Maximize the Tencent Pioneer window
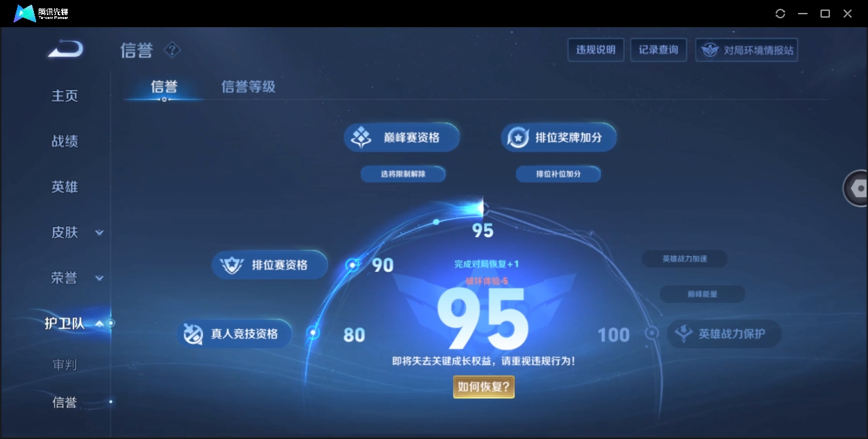868x439 pixels. tap(825, 14)
